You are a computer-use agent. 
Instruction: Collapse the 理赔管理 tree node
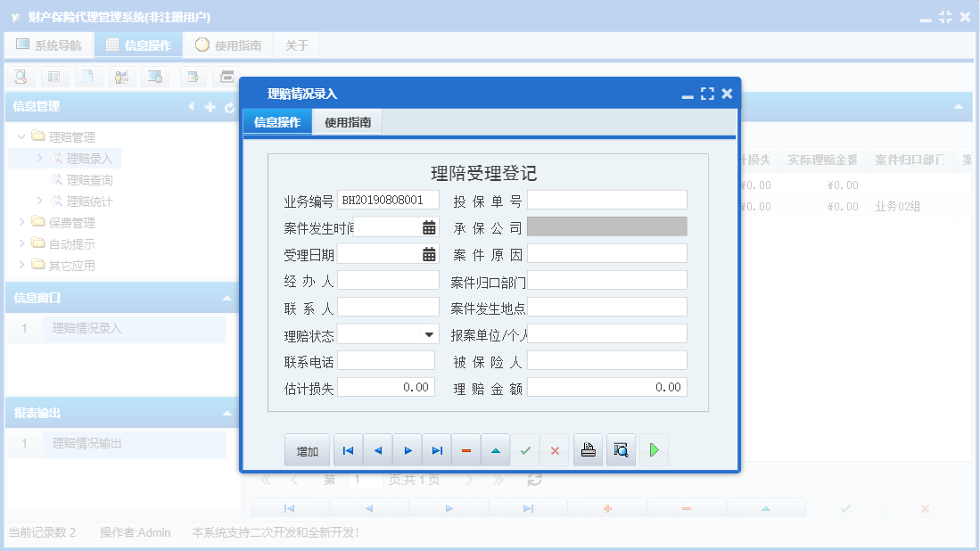point(21,137)
